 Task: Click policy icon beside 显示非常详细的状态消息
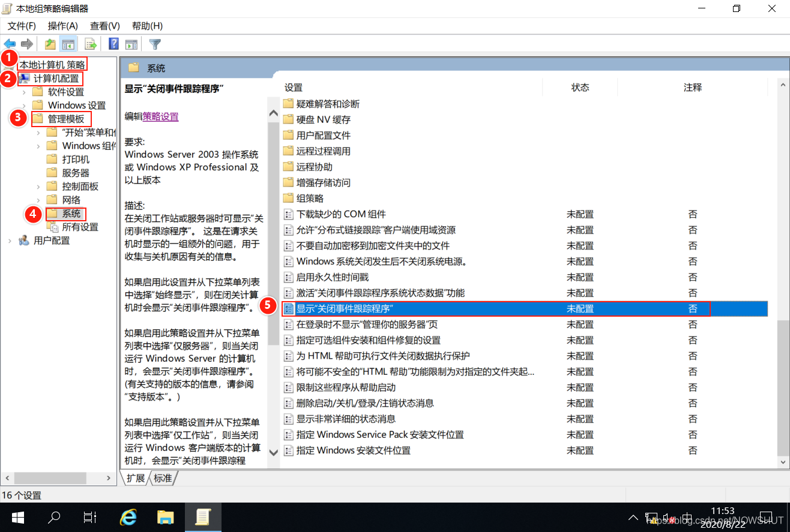288,419
